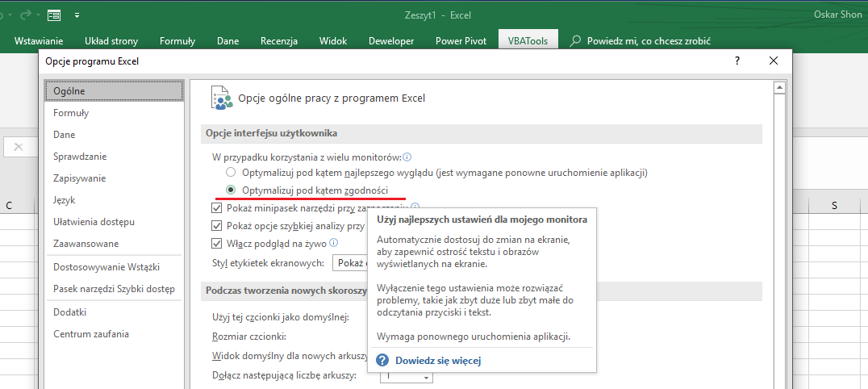The height and width of the screenshot is (389, 868).
Task: Cancel the formula bar entry with X button
Action: 19,147
